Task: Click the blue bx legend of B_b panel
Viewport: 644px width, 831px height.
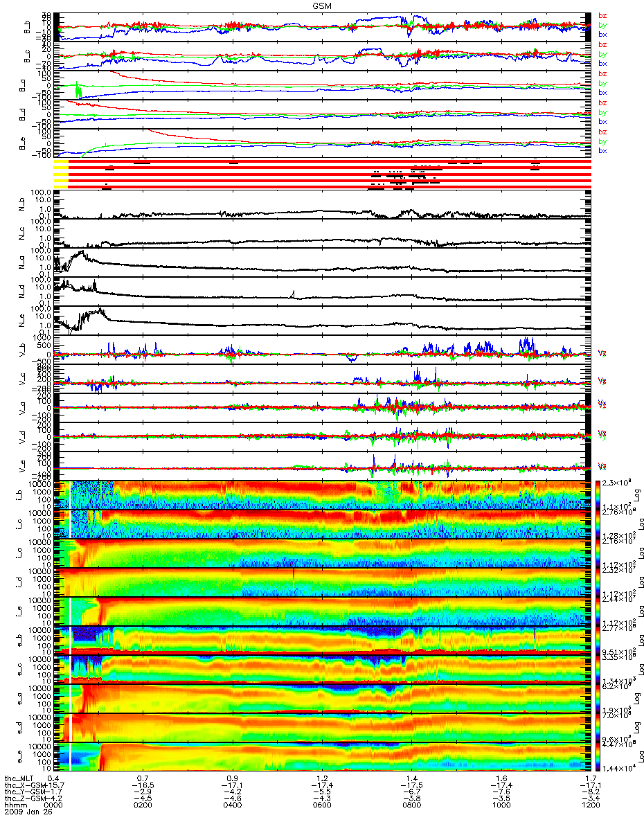Action: (x=602, y=34)
